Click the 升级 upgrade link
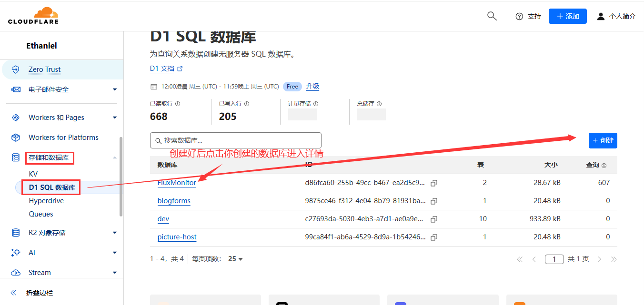 click(312, 86)
